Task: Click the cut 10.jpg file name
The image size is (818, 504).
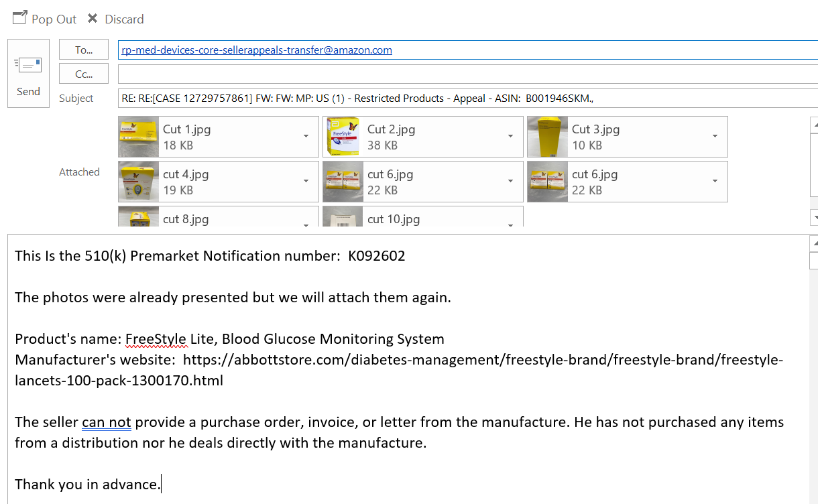Action: tap(394, 219)
